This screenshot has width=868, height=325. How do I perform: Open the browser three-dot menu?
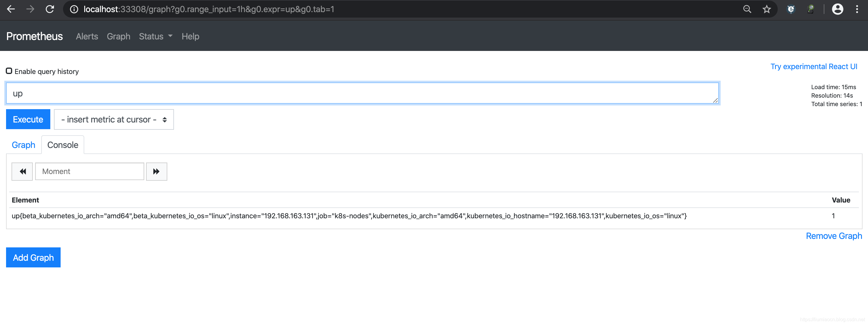point(857,9)
